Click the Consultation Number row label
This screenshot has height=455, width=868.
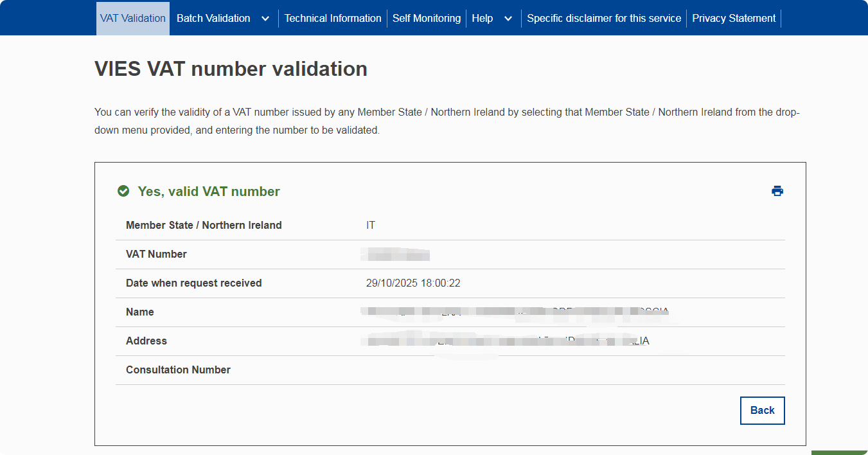tap(178, 370)
